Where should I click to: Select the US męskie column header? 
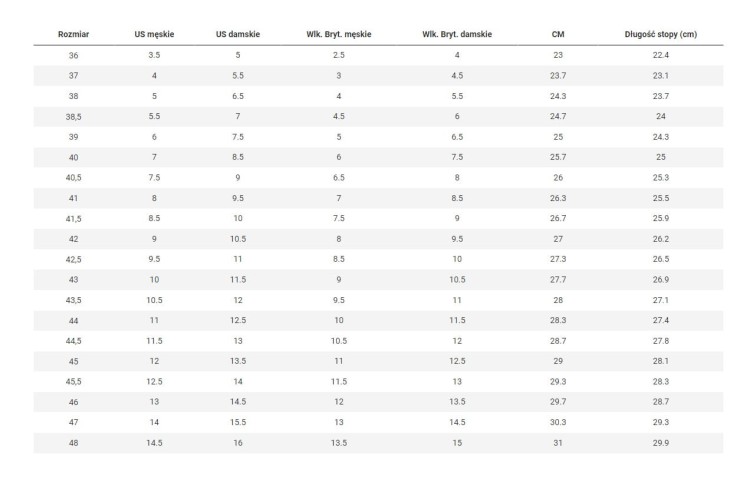[154, 34]
